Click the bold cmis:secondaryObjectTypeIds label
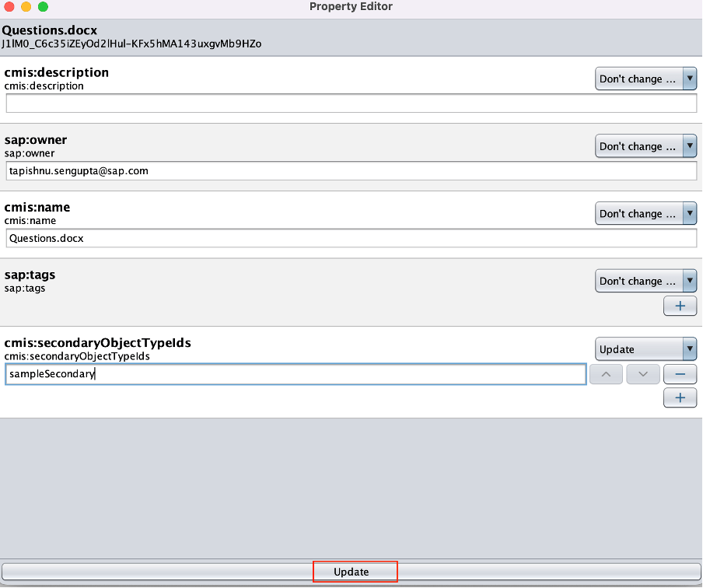 tap(98, 343)
